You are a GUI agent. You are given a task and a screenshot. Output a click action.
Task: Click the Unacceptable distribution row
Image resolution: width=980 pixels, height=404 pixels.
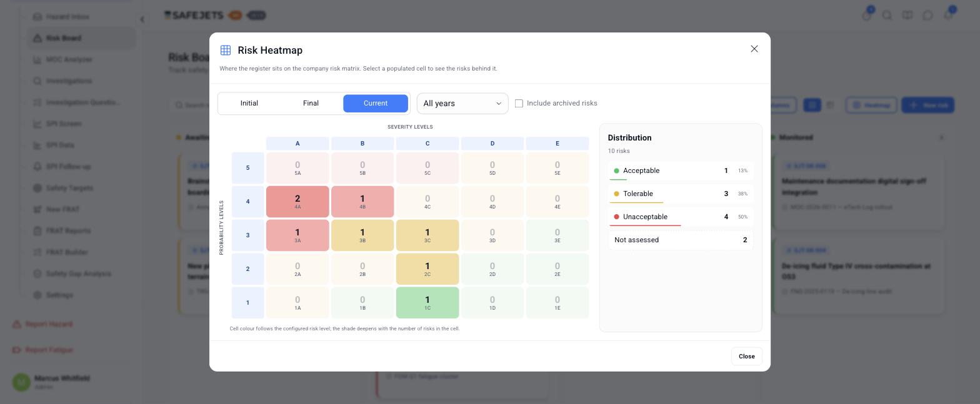681,217
